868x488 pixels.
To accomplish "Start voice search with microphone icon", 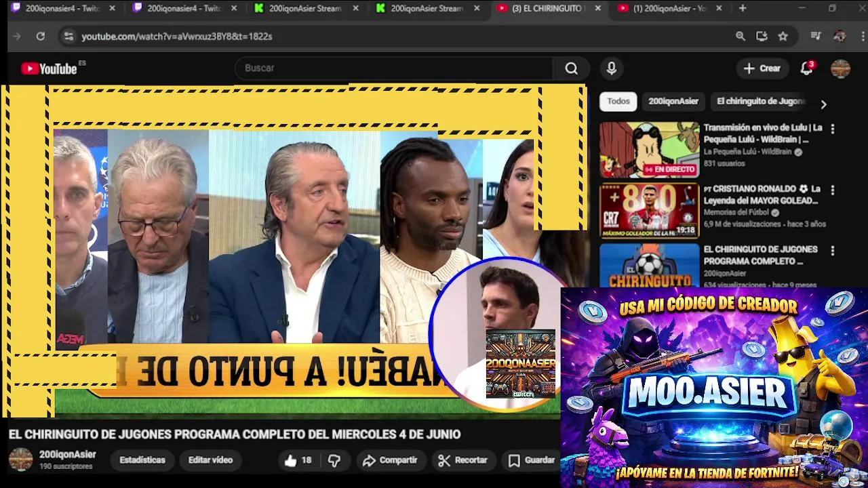I will [612, 68].
